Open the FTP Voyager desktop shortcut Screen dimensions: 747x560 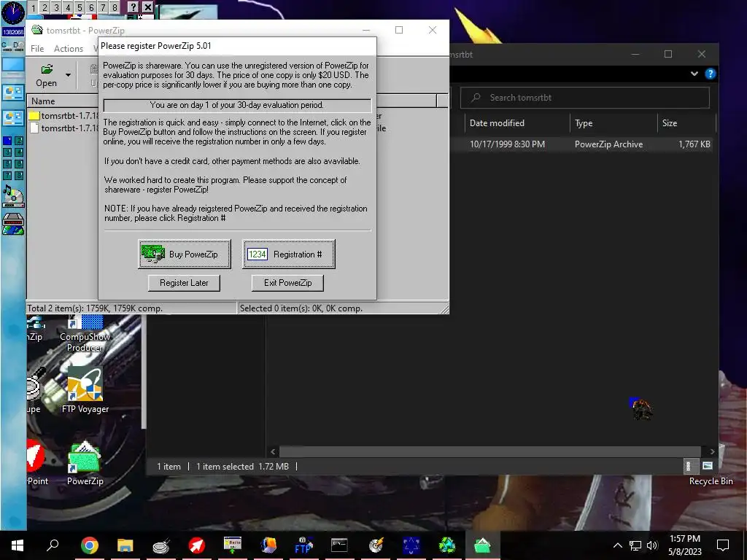coord(85,390)
